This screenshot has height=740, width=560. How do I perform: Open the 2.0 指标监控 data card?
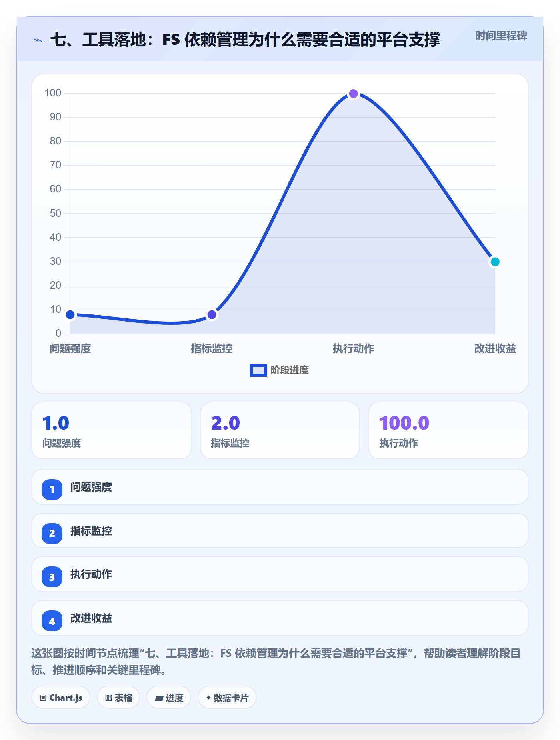(280, 430)
